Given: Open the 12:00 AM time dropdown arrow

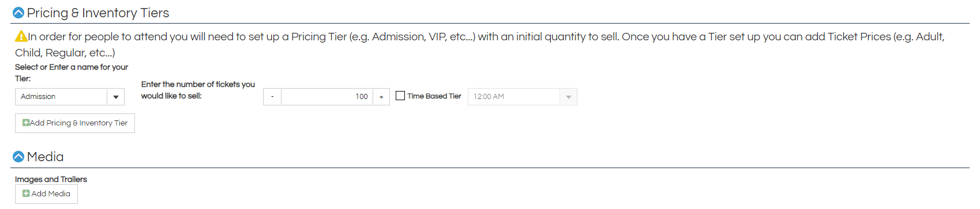Looking at the screenshot, I should 569,97.
